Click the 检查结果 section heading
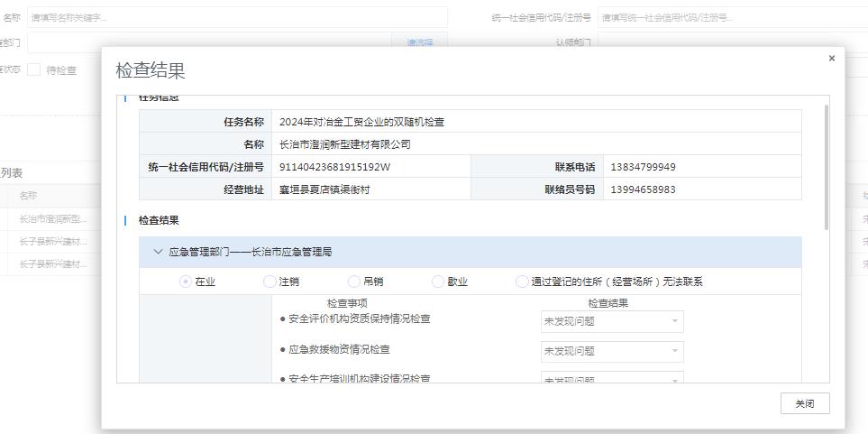868x434 pixels. [159, 220]
